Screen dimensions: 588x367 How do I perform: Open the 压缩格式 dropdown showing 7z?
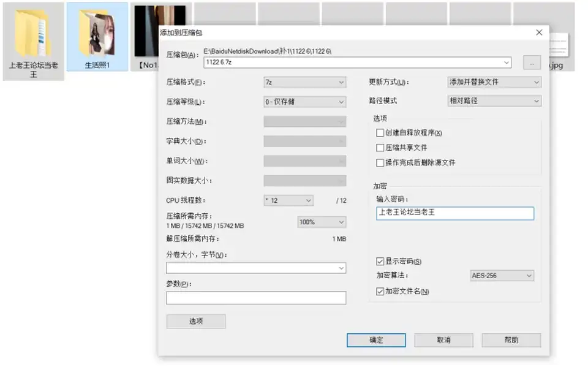click(x=305, y=82)
